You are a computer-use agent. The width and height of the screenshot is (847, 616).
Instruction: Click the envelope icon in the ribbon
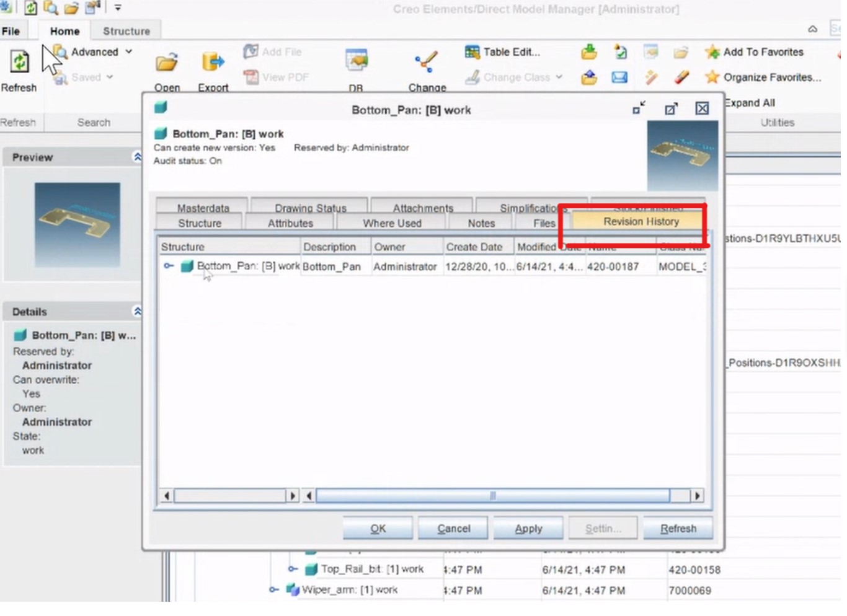[x=618, y=77]
